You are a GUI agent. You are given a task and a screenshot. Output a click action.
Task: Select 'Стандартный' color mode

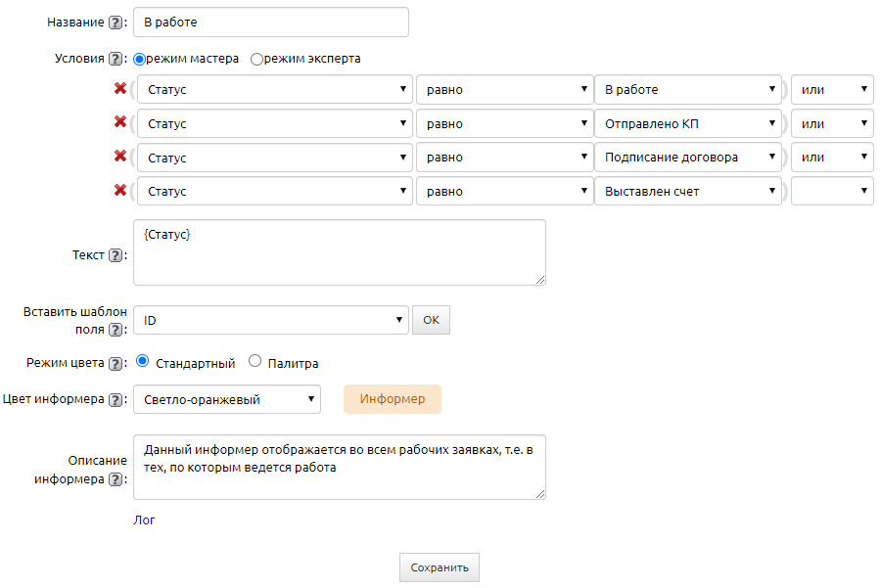143,362
